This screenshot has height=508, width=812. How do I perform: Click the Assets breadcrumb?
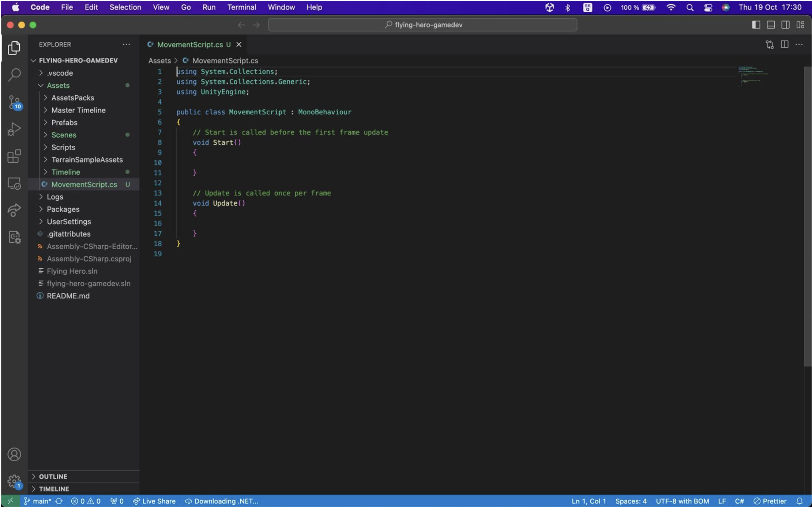[159, 61]
